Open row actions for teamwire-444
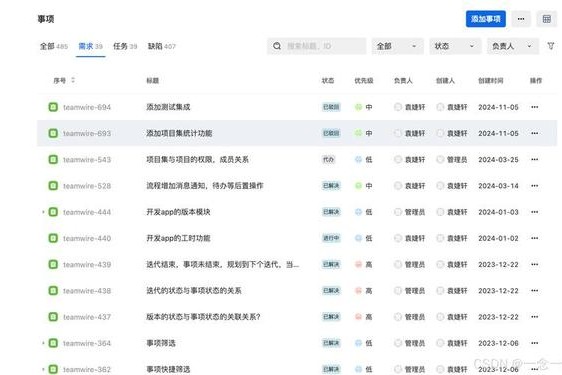This screenshot has width=562, height=375. point(534,212)
